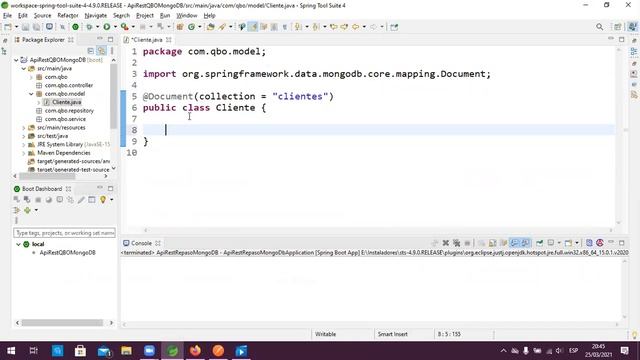Image resolution: width=640 pixels, height=360 pixels.
Task: Click Remove All Terminated Launches in Console
Action: tap(456, 243)
